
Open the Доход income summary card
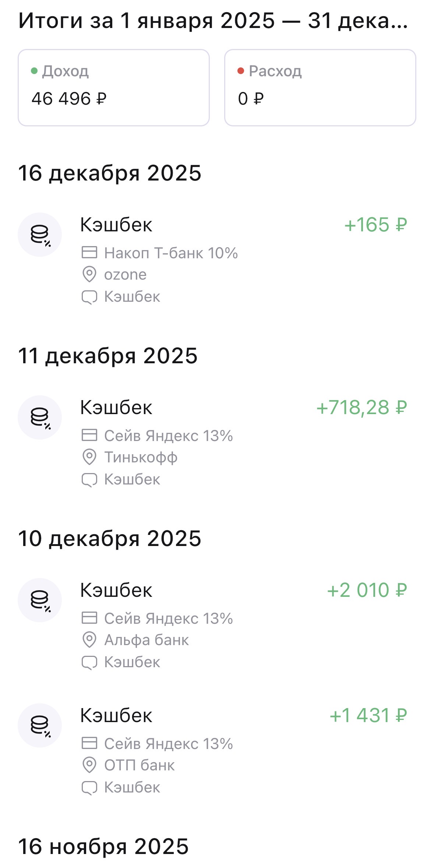coord(114,88)
